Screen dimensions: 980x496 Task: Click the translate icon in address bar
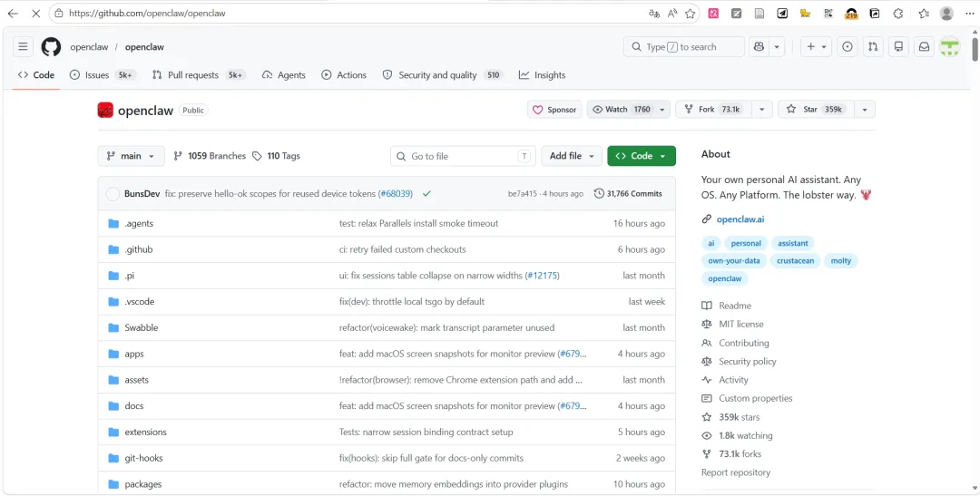pos(654,13)
